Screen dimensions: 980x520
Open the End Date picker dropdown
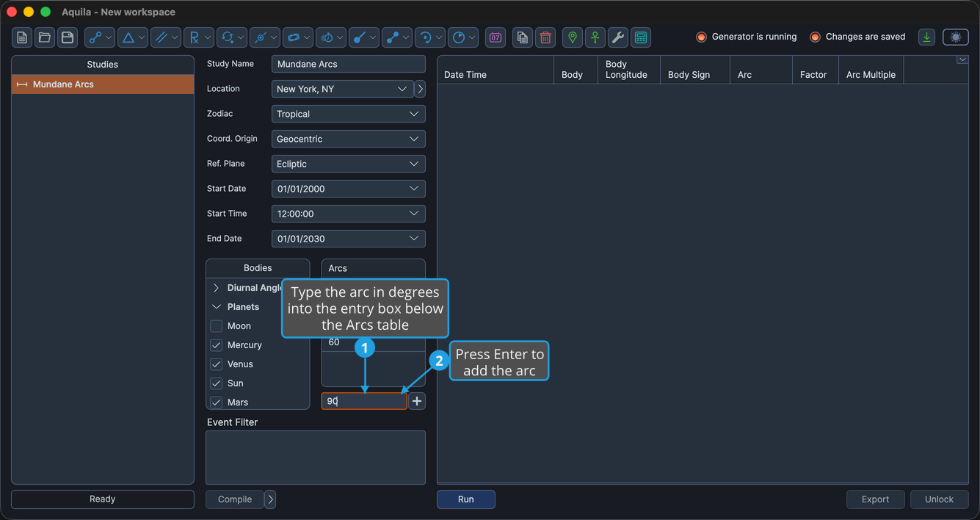pos(414,239)
